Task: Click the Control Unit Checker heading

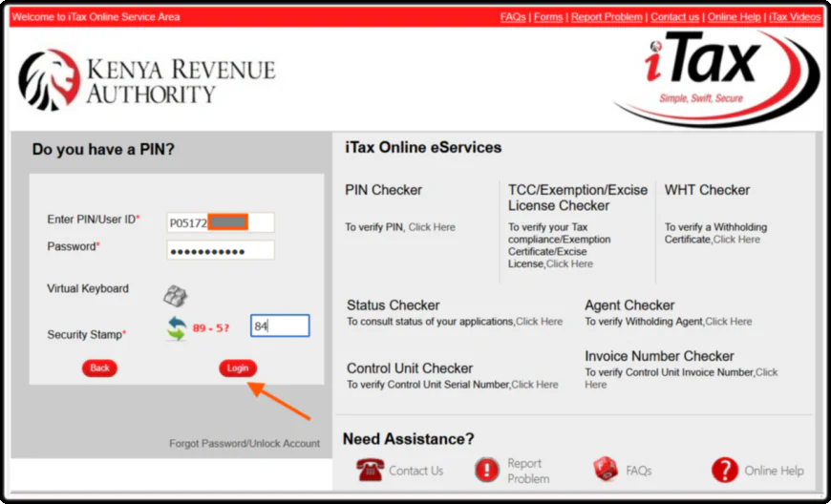Action: 410,368
